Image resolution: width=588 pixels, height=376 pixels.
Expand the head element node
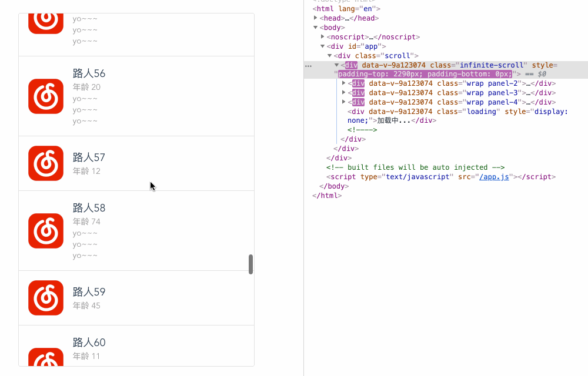tap(315, 18)
